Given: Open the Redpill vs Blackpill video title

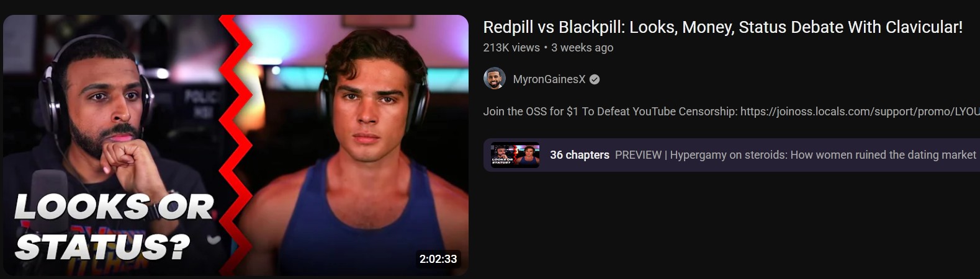Looking at the screenshot, I should (722, 27).
